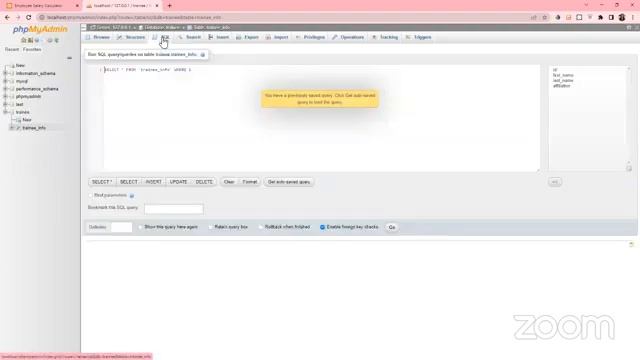Click the Home icon under phpMyAdmin logo

click(24, 40)
